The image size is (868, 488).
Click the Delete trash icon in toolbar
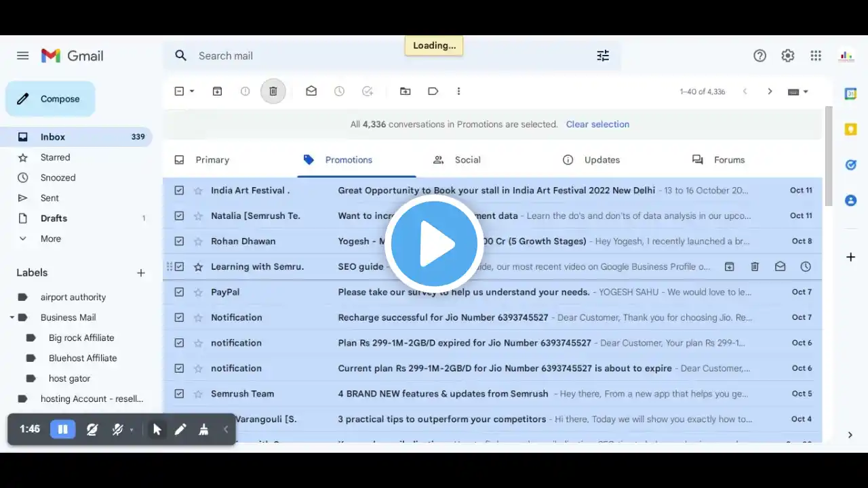pos(273,91)
